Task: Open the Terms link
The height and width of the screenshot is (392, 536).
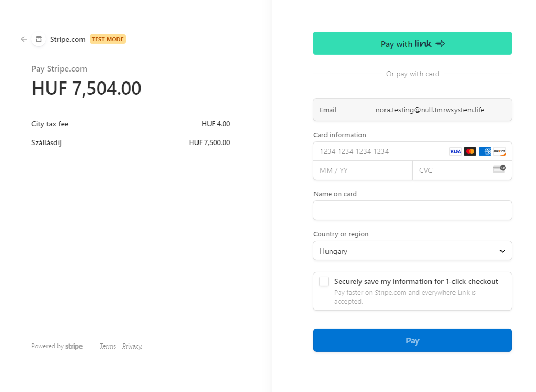Action: pyautogui.click(x=108, y=346)
